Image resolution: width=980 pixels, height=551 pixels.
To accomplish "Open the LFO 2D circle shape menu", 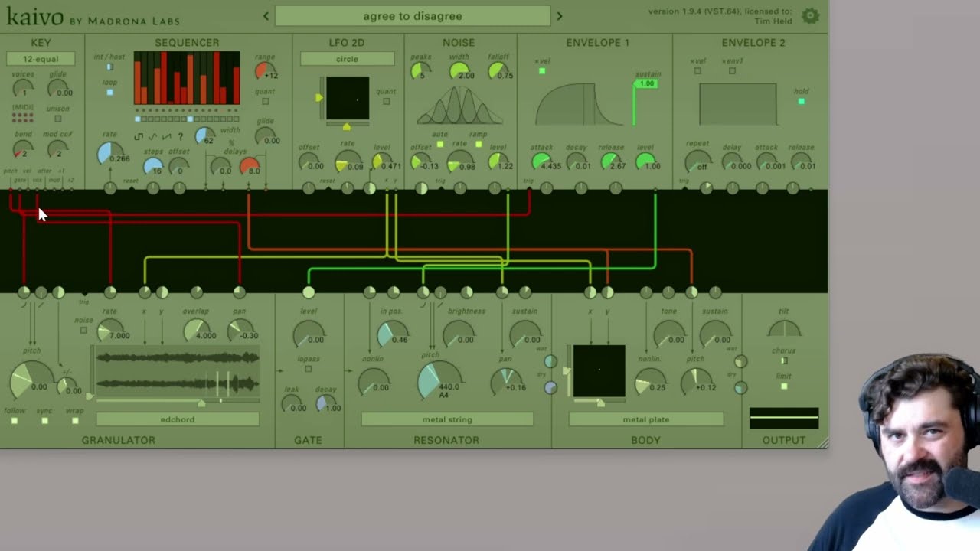I will (347, 59).
